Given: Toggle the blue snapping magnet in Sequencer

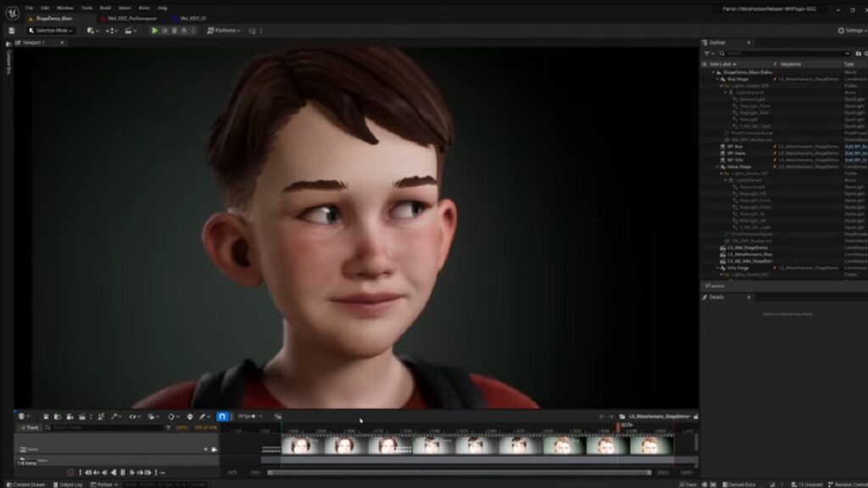Looking at the screenshot, I should [224, 415].
